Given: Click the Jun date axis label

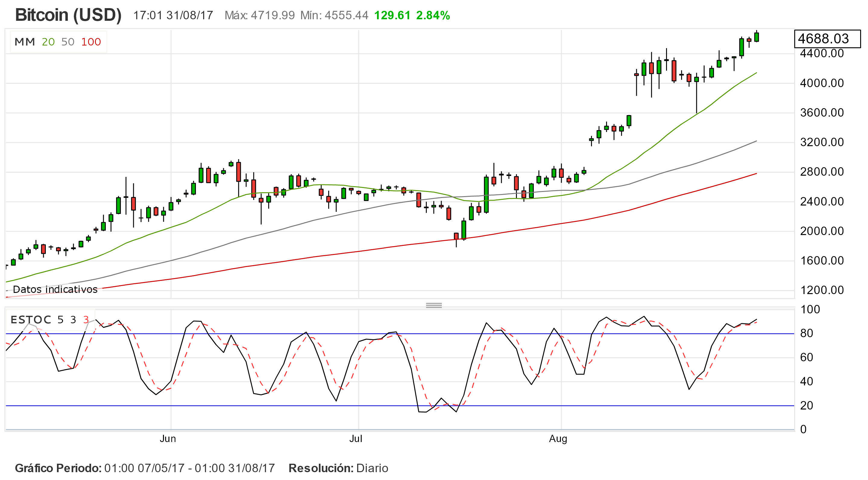Looking at the screenshot, I should [168, 439].
